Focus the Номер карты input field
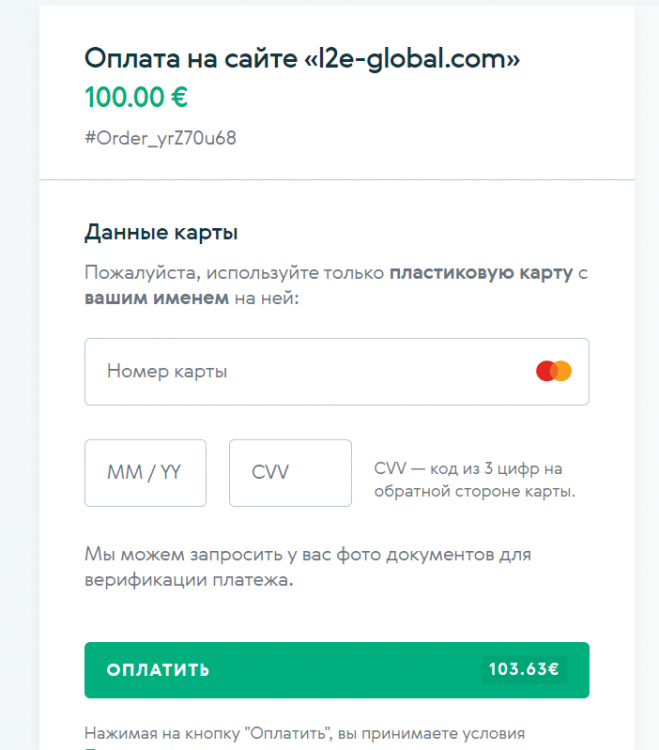Viewport: 659px width, 750px height. (x=300, y=371)
